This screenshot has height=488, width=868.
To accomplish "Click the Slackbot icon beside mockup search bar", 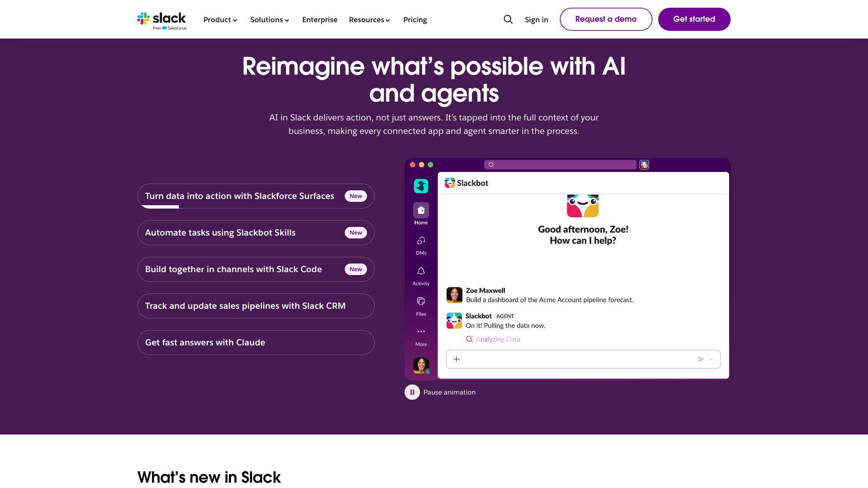I will [644, 165].
